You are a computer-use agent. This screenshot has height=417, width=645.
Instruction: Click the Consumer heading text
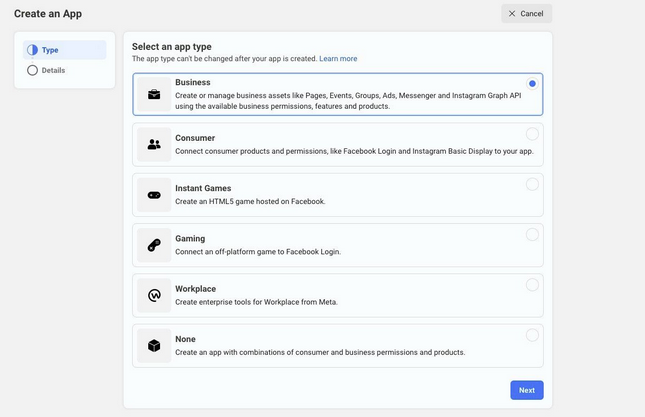click(195, 138)
